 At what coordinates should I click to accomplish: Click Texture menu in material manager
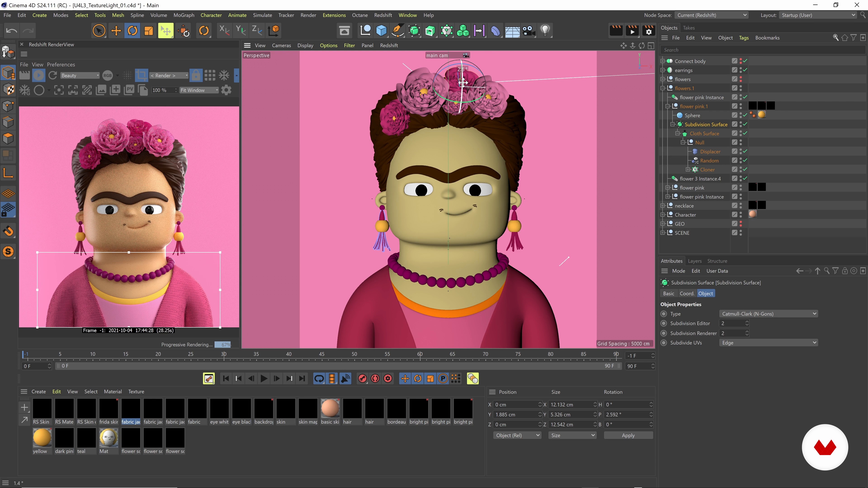[x=136, y=392]
